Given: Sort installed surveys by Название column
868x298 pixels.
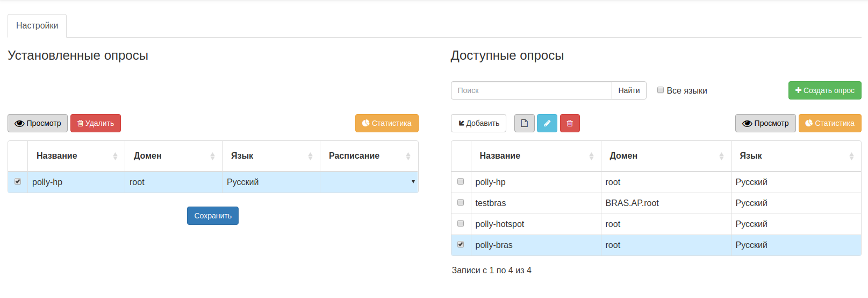Looking at the screenshot, I should click(x=76, y=156).
